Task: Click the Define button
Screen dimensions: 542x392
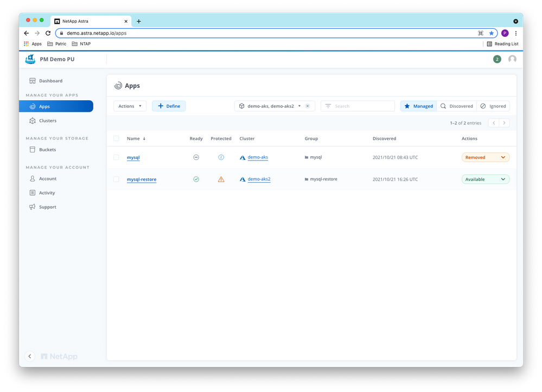Action: 169,106
